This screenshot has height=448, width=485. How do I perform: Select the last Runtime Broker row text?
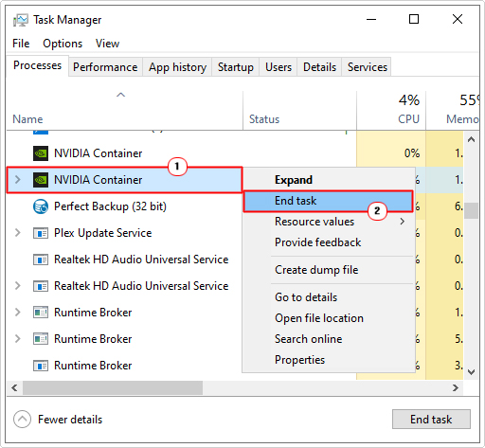pos(93,366)
